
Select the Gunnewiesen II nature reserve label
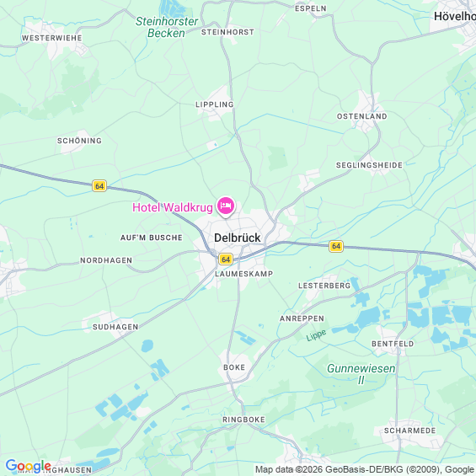361,374
